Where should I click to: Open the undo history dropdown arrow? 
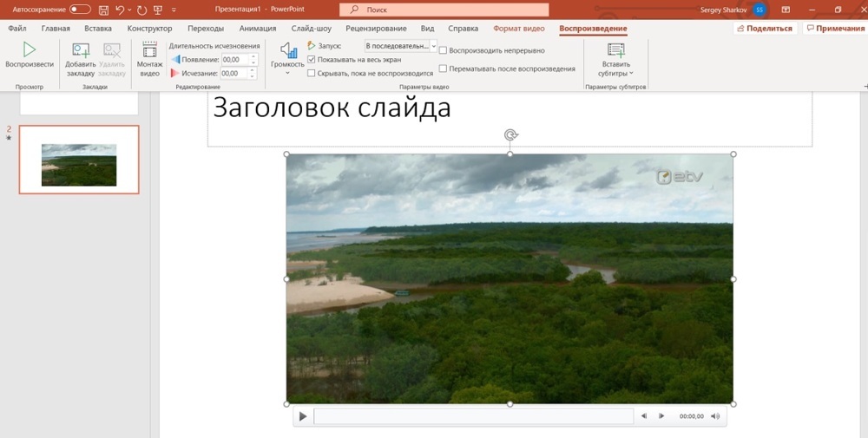(x=129, y=10)
